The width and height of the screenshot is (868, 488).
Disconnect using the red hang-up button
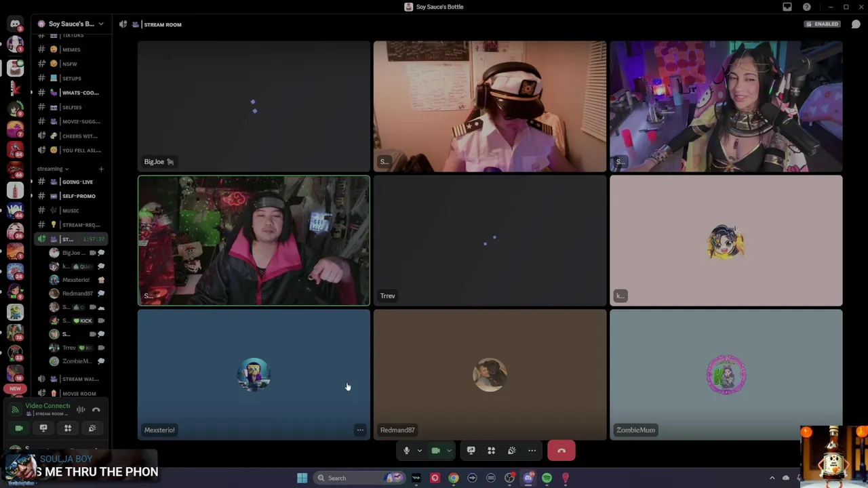point(561,451)
